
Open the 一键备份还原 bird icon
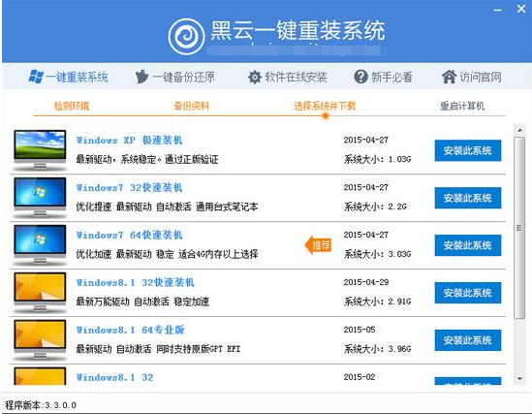[141, 77]
